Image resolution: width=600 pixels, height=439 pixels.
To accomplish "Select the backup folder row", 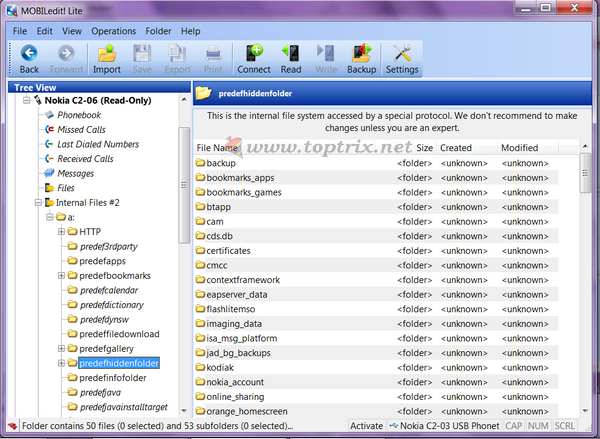I will pos(377,163).
